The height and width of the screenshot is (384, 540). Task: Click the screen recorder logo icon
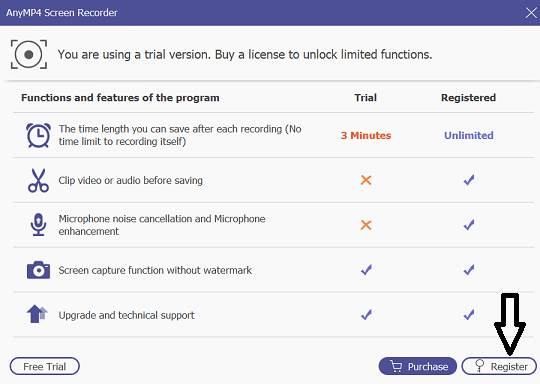coord(29,54)
